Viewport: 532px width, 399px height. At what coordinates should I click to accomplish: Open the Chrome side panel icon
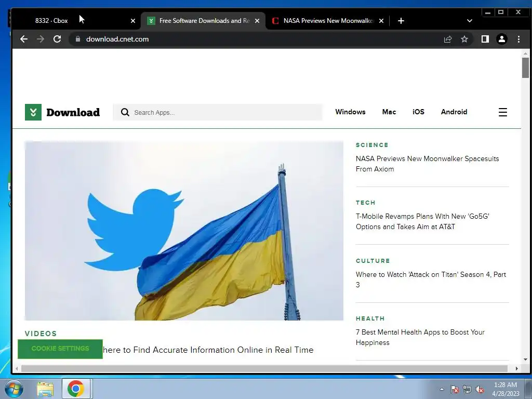(x=485, y=39)
